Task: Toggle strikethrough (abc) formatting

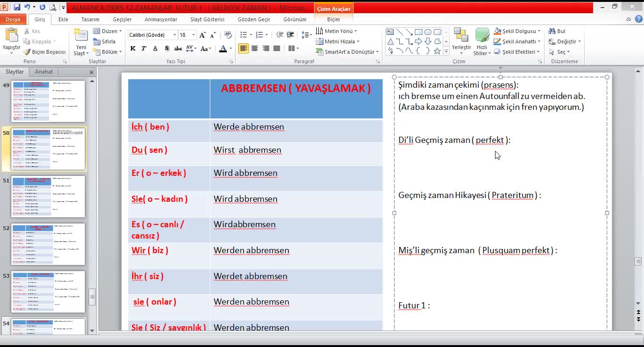Action: 178,49
